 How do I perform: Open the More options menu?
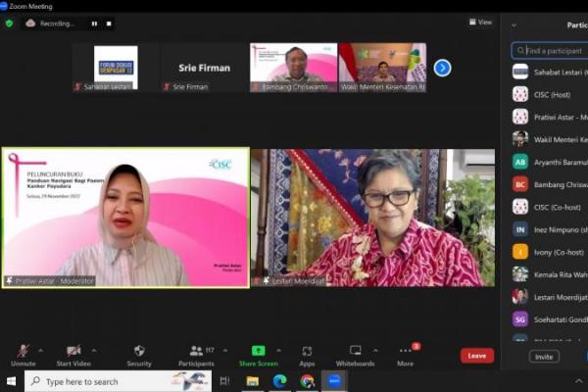(405, 351)
